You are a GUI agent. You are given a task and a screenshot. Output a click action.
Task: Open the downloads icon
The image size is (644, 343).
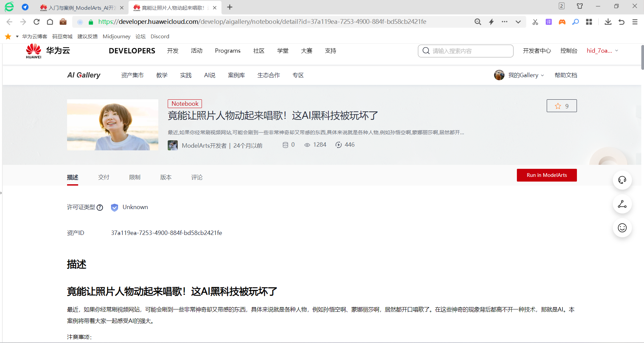pos(608,22)
